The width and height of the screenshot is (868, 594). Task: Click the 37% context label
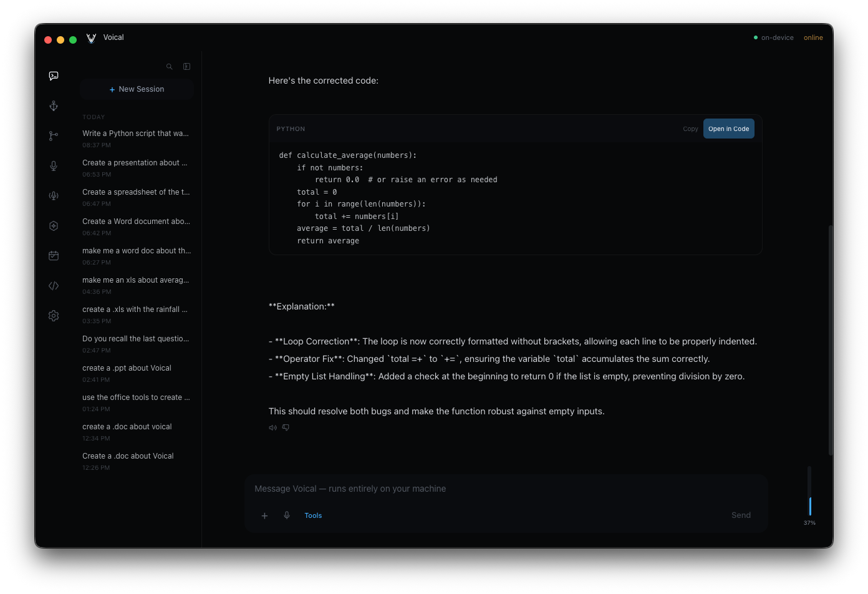click(809, 523)
